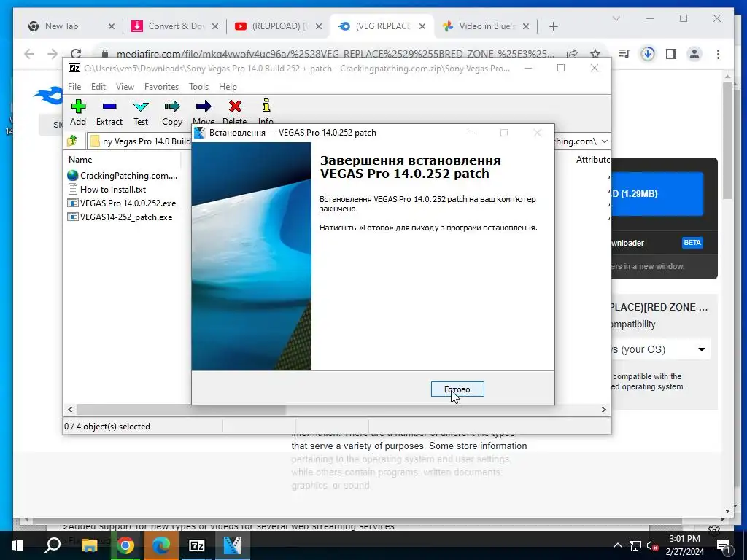
Task: Open the OS compatibility dropdown on MediaFire
Action: (x=660, y=349)
